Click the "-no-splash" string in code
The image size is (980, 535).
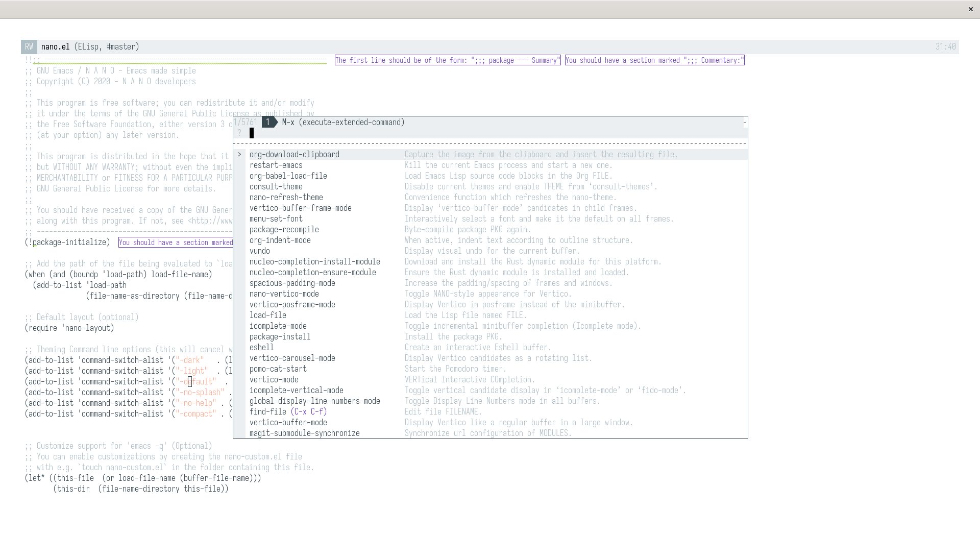pyautogui.click(x=200, y=393)
